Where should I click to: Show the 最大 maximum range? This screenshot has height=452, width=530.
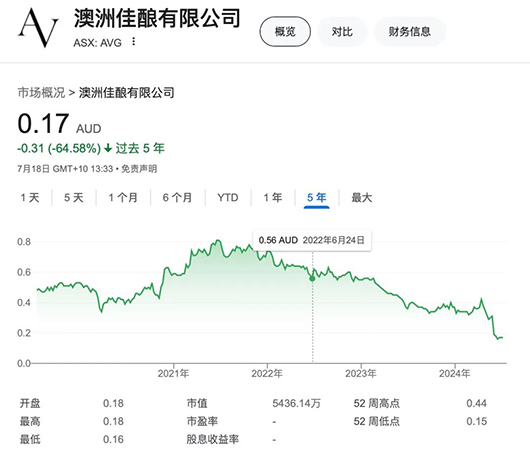click(x=362, y=197)
